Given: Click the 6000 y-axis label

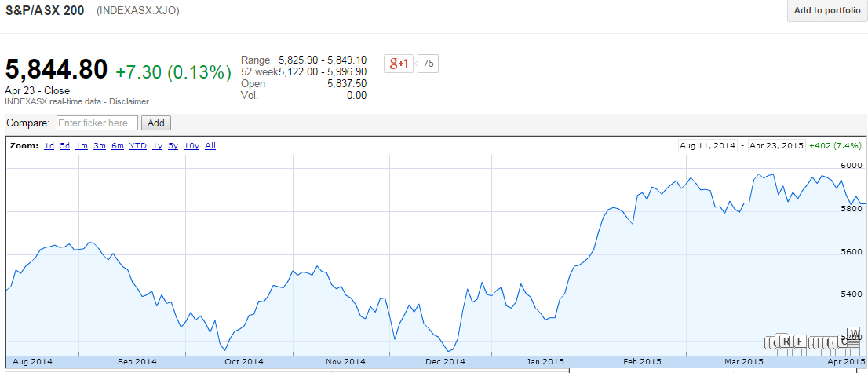Looking at the screenshot, I should 853,165.
